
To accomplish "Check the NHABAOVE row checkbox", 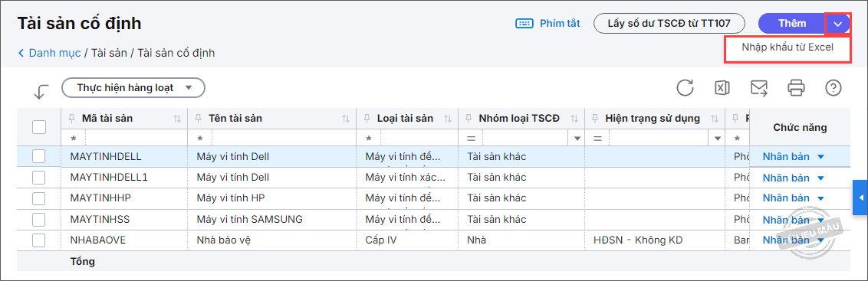I will tap(39, 240).
